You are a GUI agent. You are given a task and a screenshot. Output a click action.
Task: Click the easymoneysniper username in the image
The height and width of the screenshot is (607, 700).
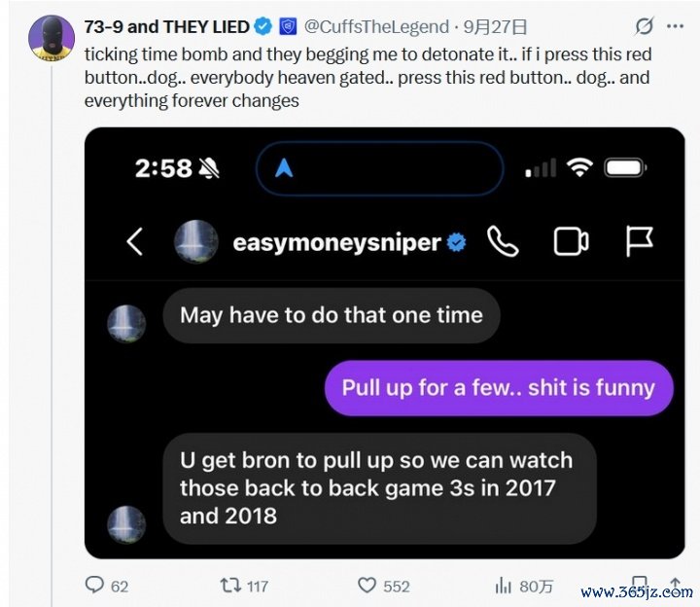336,242
